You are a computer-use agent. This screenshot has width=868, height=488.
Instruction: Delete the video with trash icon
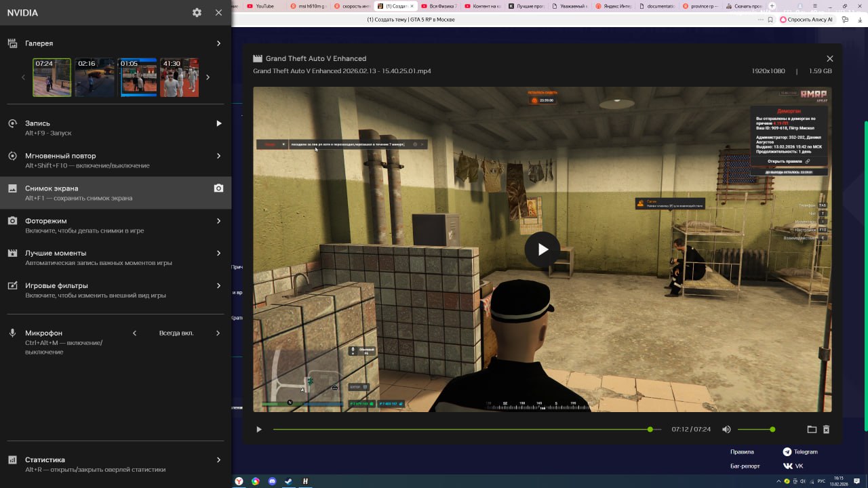(x=826, y=429)
